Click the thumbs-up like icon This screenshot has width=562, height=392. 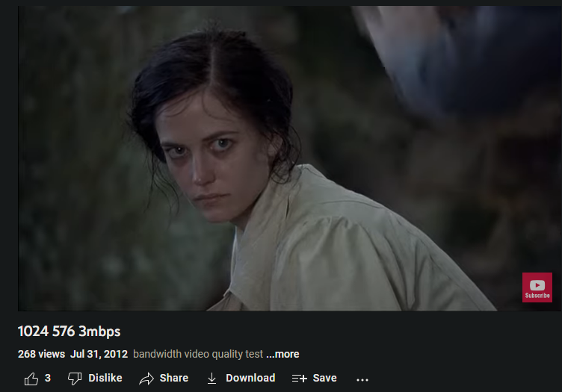pyautogui.click(x=31, y=379)
